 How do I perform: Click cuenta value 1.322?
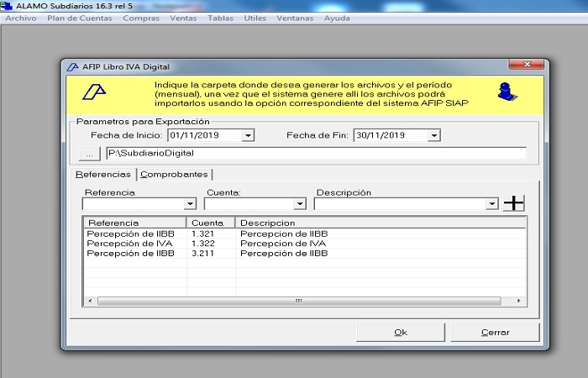[203, 244]
